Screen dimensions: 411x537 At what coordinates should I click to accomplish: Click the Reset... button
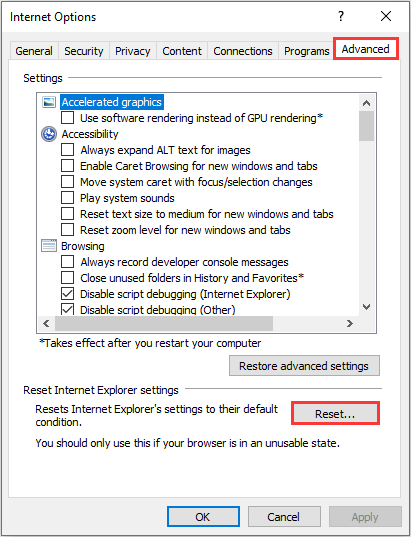tap(335, 414)
